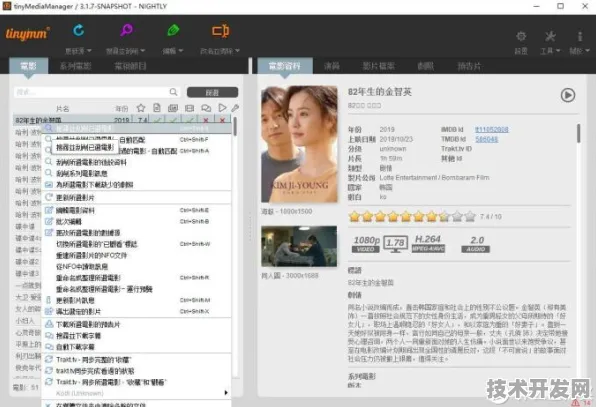Image resolution: width=596 pixels, height=407 pixels.
Task: Choose Trakt.tv sync full collection entry
Action: (x=137, y=359)
